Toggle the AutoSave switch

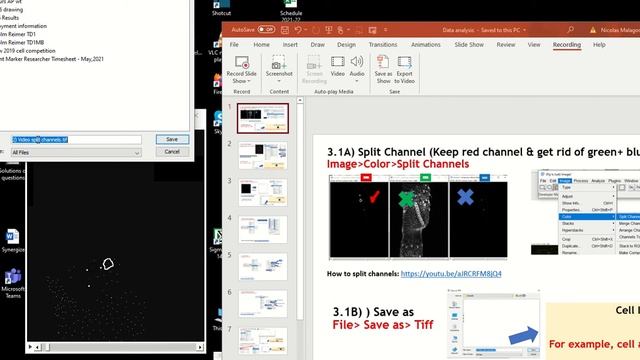tap(266, 29)
